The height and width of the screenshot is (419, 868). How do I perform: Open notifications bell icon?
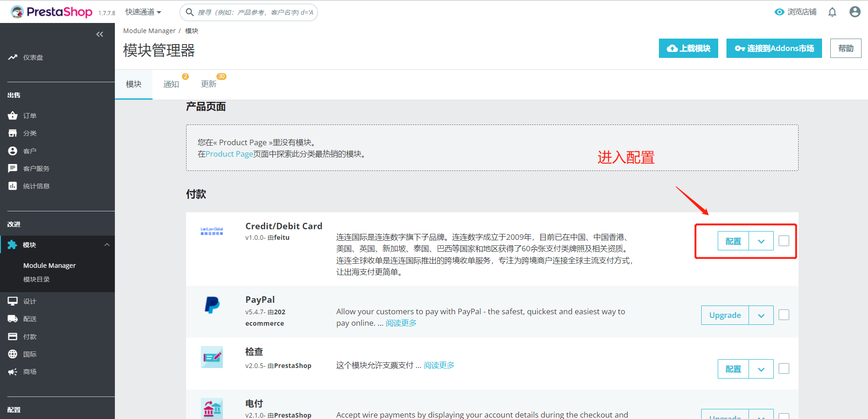pos(832,12)
